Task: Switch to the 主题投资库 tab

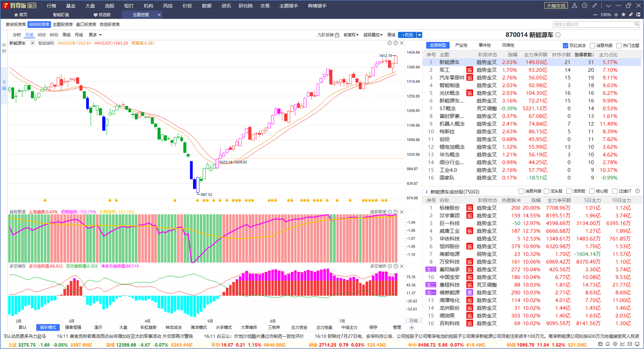Action: point(63,24)
